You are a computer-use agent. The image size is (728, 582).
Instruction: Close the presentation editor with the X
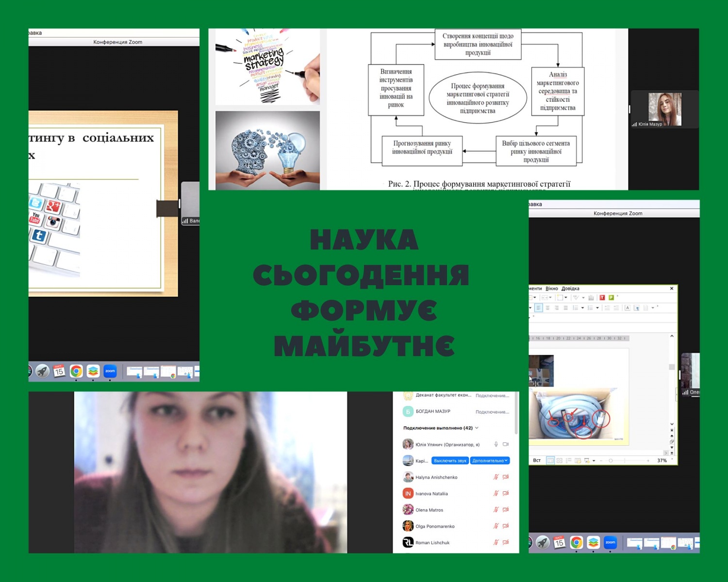point(672,289)
